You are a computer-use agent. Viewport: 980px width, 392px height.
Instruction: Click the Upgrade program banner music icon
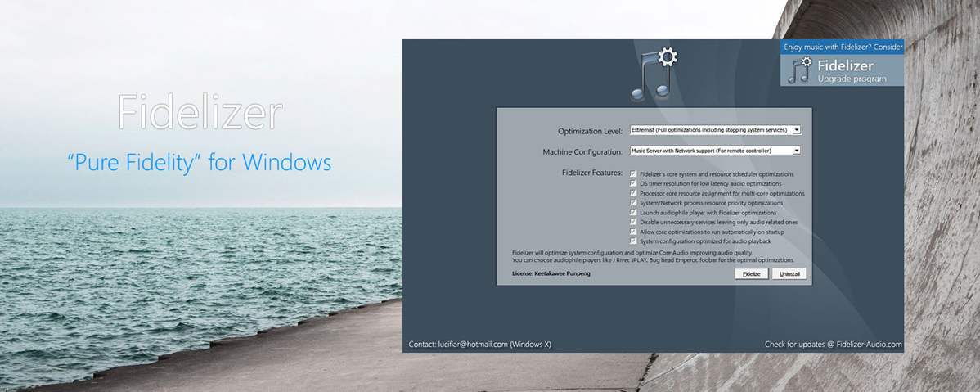[799, 70]
